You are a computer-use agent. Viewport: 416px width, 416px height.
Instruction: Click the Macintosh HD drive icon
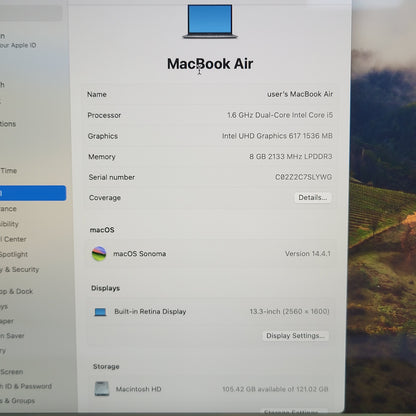(102, 389)
